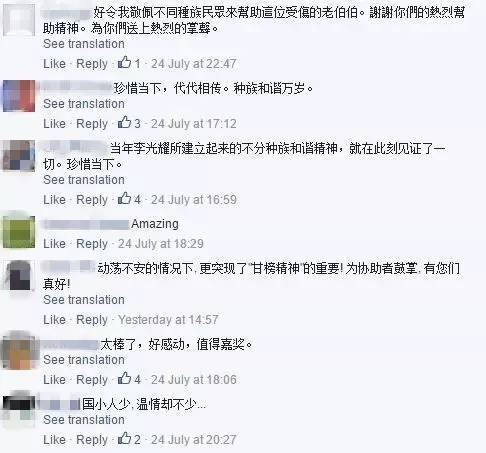Viewport: 486px width, 453px height.
Task: Click thumbs-up icon on 16:59 comment
Action: (x=125, y=198)
